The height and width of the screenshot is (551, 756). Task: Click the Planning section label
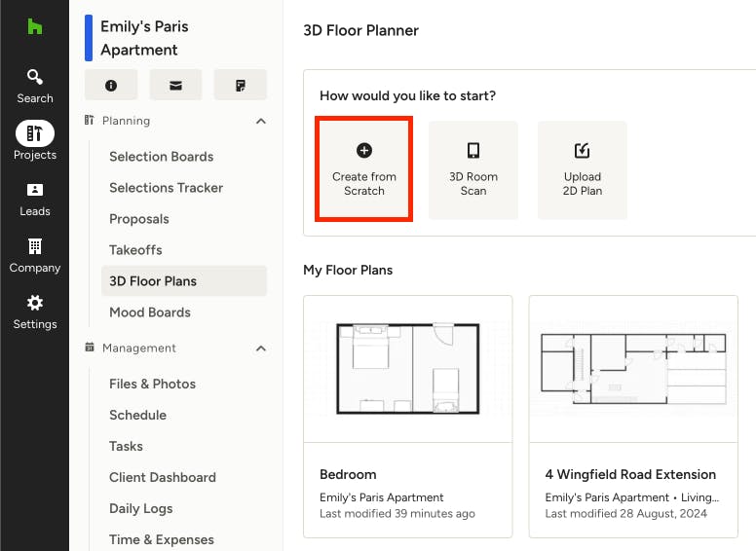pos(127,121)
